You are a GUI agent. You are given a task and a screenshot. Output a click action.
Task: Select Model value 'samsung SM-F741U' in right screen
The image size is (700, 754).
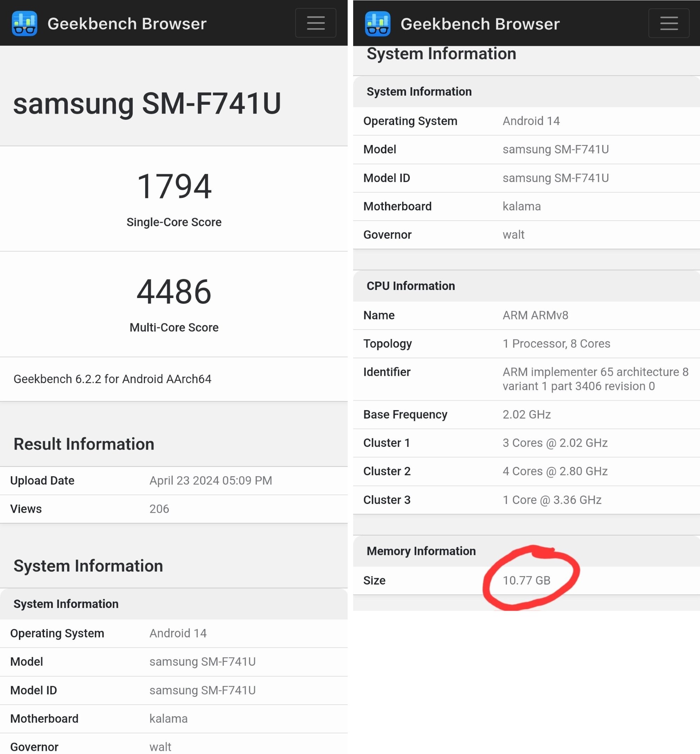(x=556, y=149)
